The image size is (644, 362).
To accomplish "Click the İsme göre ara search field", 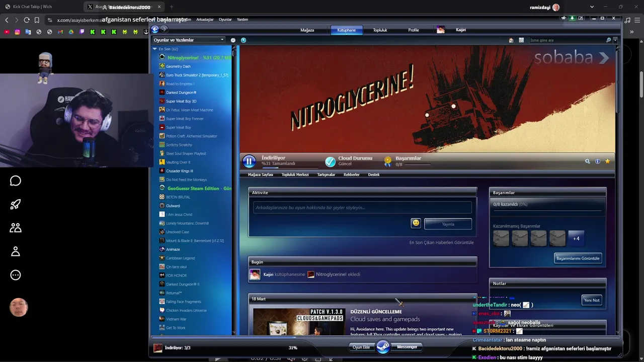I will (x=567, y=40).
